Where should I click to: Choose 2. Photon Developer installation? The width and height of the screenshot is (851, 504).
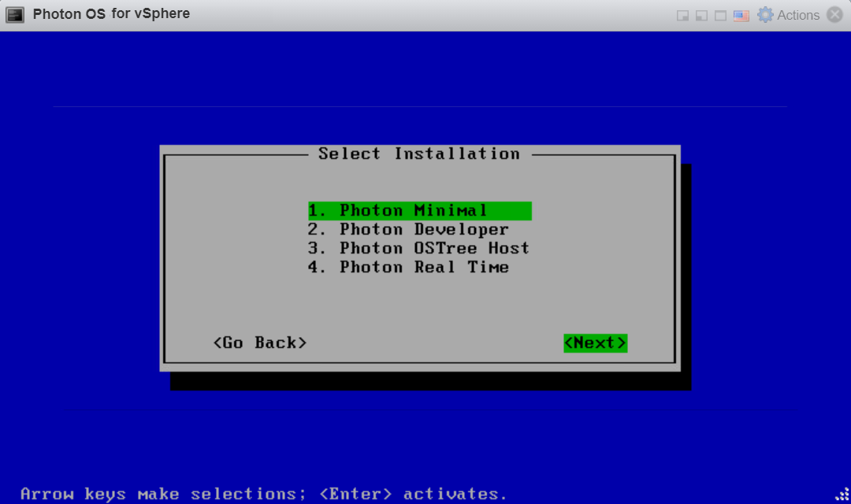408,230
